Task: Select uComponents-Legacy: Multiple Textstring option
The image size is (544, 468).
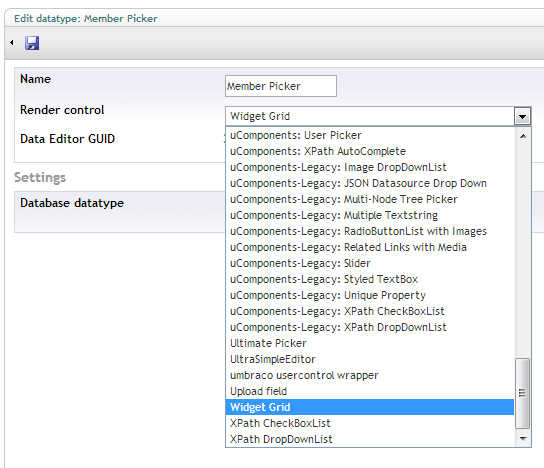Action: pos(370,215)
